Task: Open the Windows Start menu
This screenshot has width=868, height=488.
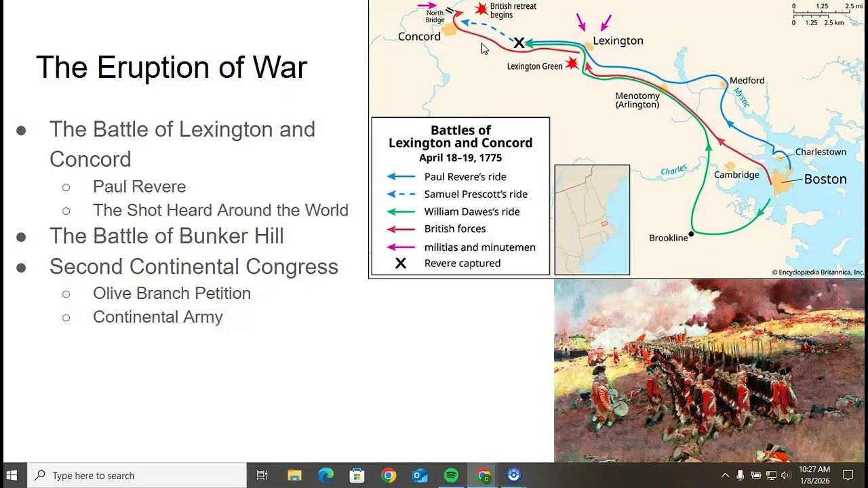Action: click(x=12, y=475)
